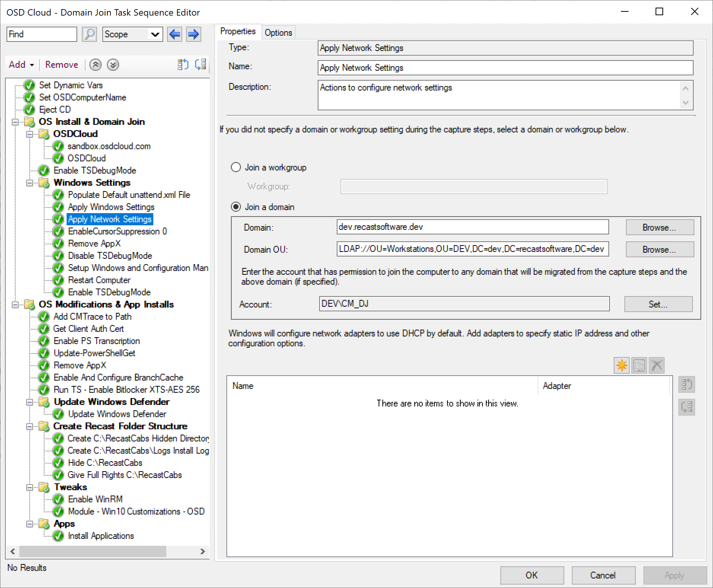Open the Scope dropdown
Image resolution: width=713 pixels, height=588 pixels.
coord(132,34)
